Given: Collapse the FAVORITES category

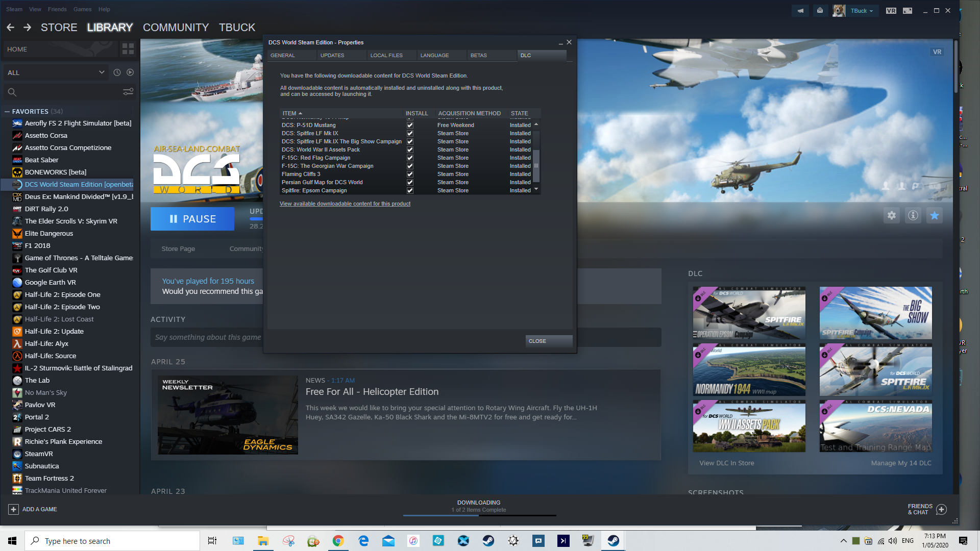Looking at the screenshot, I should (x=7, y=111).
